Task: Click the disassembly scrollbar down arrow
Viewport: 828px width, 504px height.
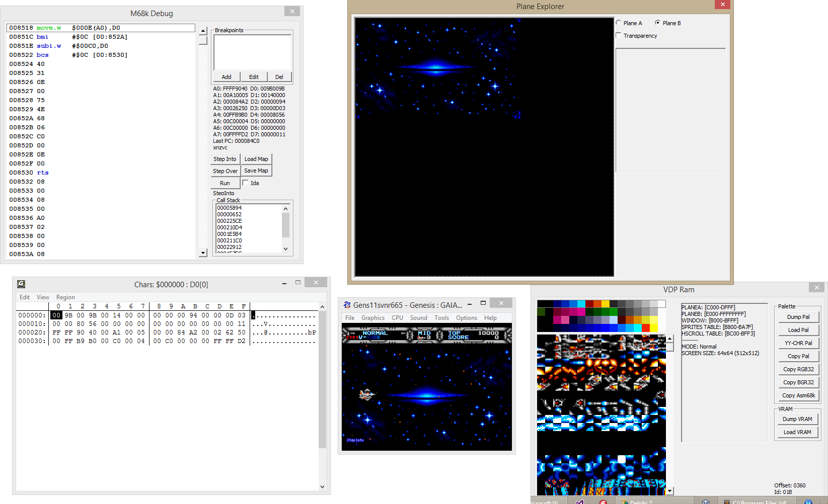Action: click(203, 253)
